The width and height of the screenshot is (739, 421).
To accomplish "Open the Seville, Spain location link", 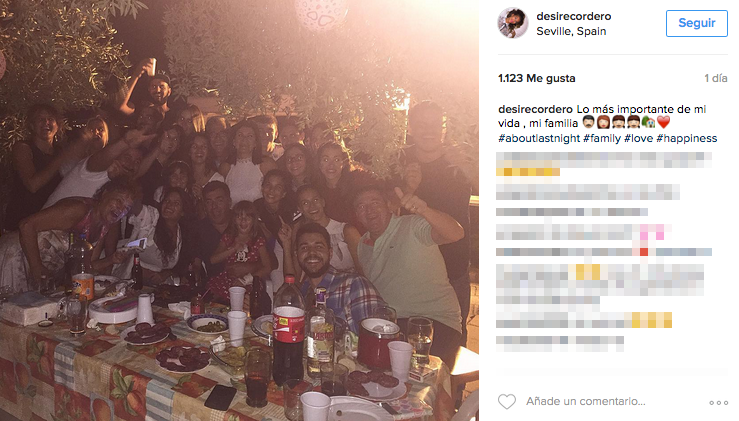I will click(571, 31).
